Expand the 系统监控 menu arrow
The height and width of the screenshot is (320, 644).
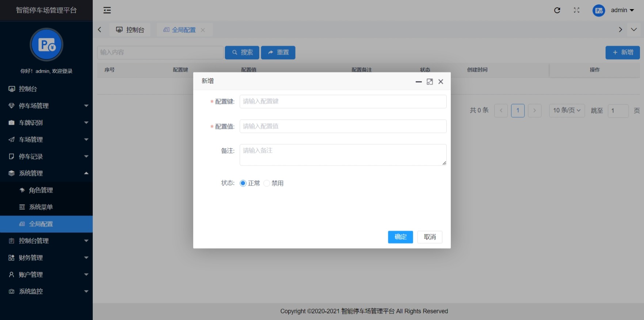click(86, 292)
